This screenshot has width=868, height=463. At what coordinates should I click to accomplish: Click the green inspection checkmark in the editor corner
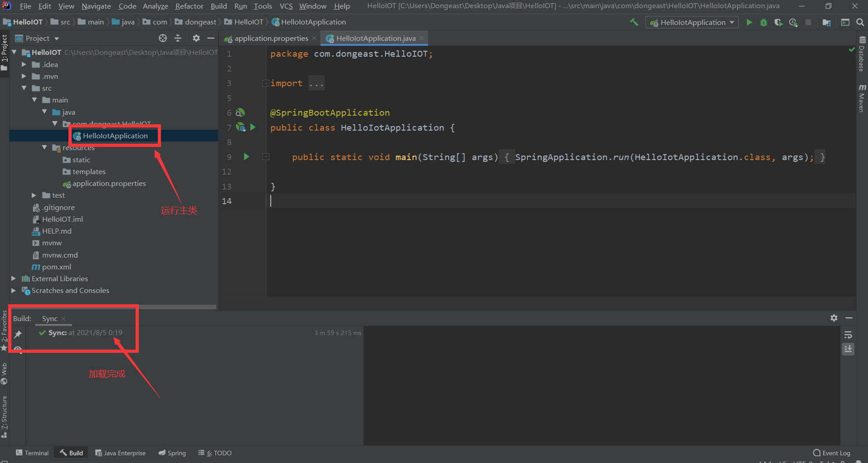[x=852, y=49]
